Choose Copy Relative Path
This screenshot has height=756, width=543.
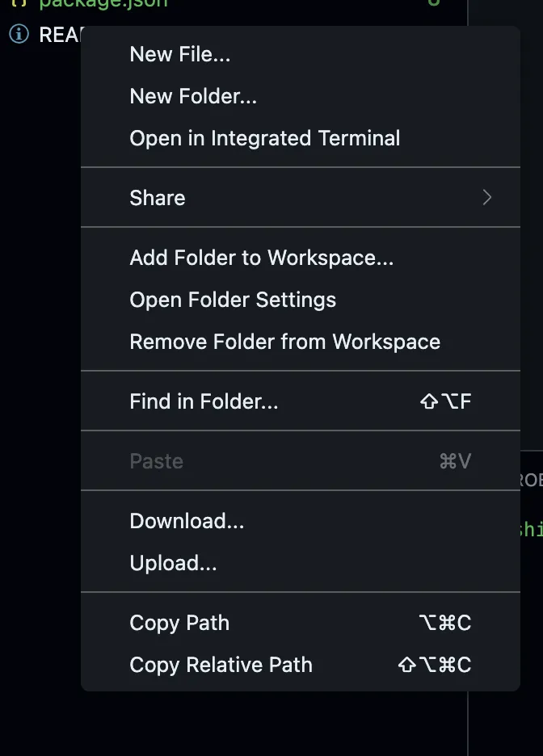221,666
